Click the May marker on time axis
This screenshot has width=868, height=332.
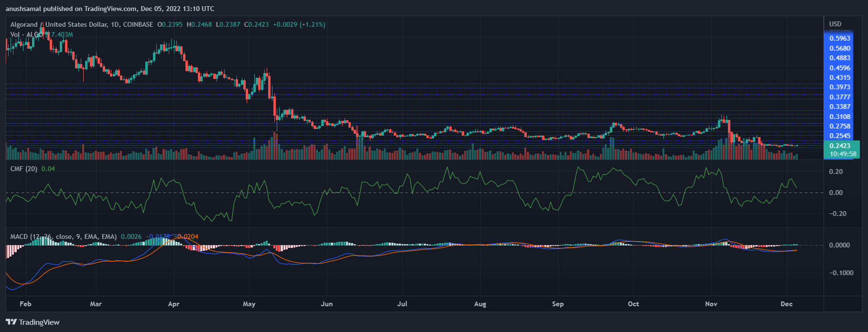tap(249, 304)
